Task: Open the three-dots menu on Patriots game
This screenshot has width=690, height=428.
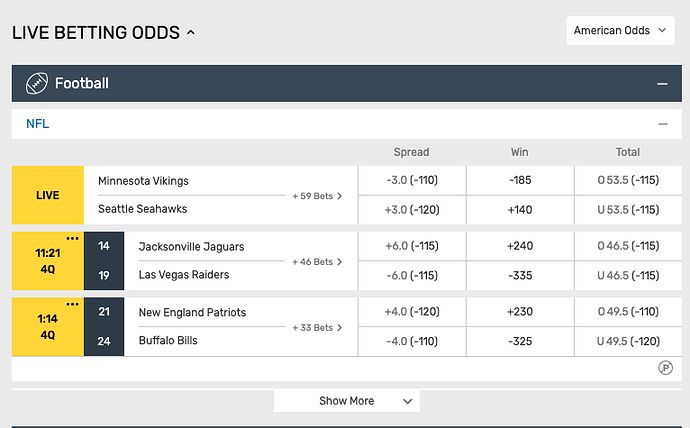Action: tap(72, 305)
